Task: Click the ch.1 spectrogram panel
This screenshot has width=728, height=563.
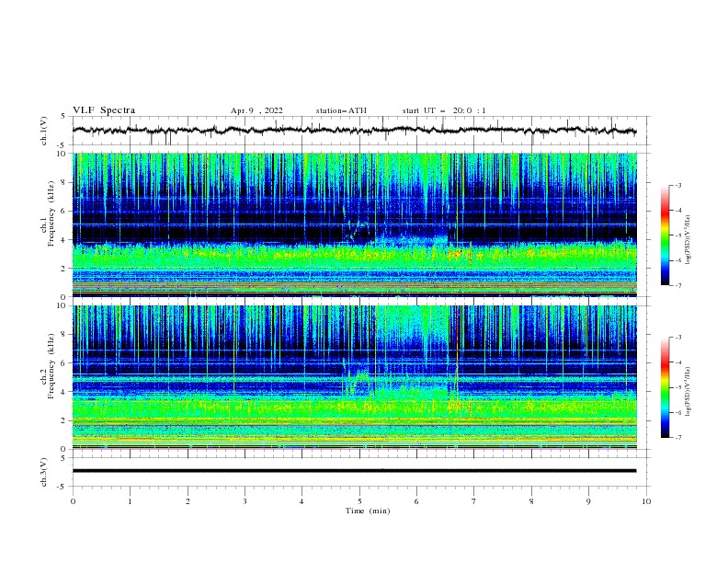Action: [x=355, y=224]
